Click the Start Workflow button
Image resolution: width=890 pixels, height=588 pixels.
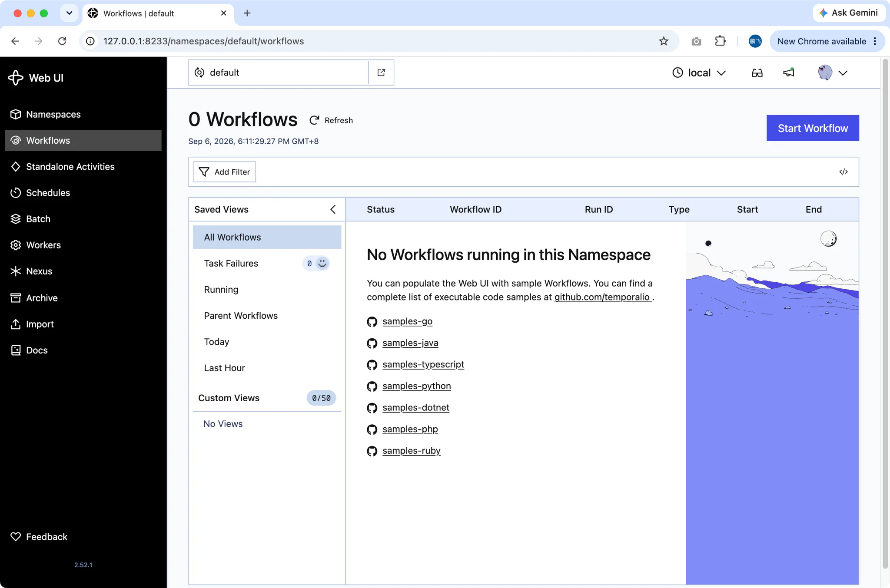click(x=813, y=128)
